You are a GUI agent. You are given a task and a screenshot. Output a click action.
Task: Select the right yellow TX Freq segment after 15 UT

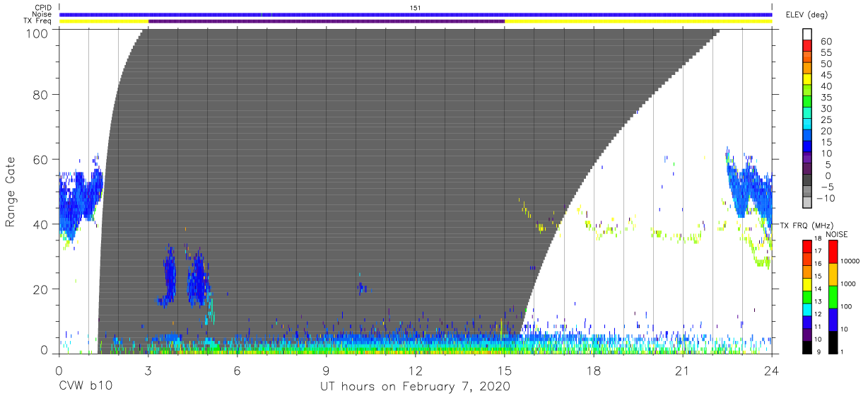tap(638, 21)
